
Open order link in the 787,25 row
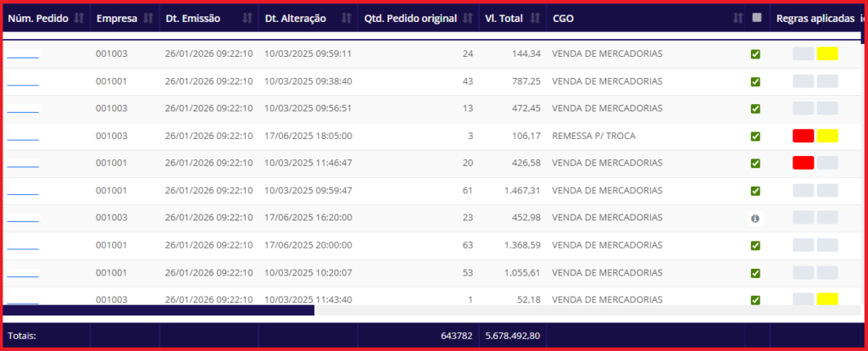click(23, 84)
